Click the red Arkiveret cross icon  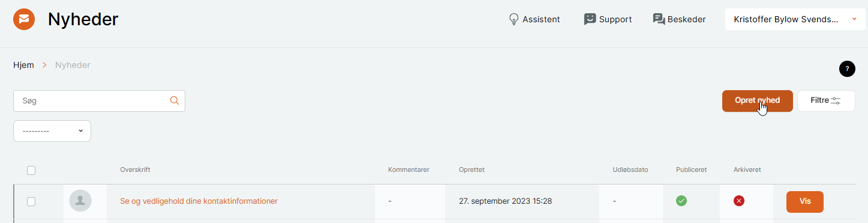739,201
